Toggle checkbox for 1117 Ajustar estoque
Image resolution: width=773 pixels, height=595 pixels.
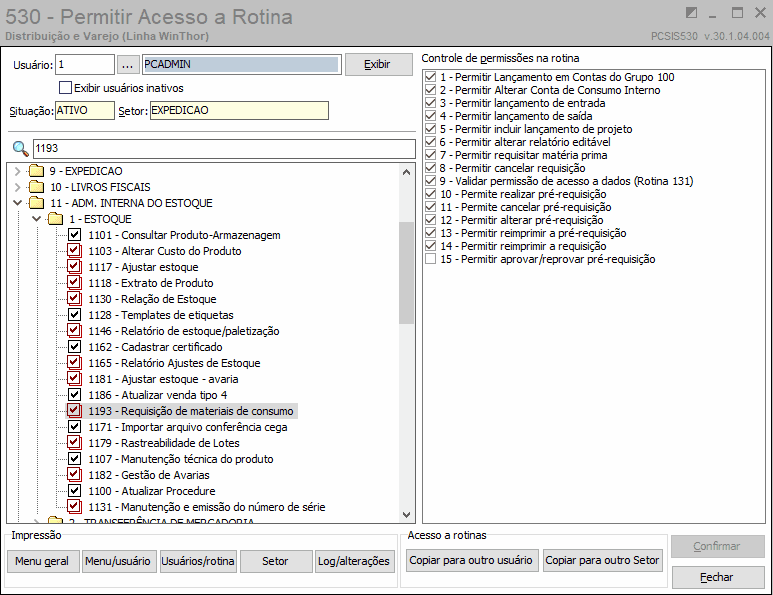point(74,267)
